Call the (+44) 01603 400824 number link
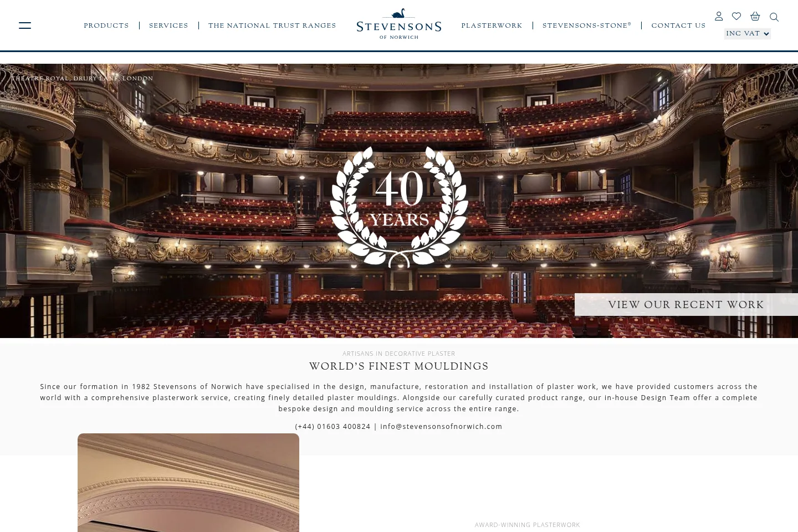Image resolution: width=798 pixels, height=532 pixels. (x=332, y=426)
